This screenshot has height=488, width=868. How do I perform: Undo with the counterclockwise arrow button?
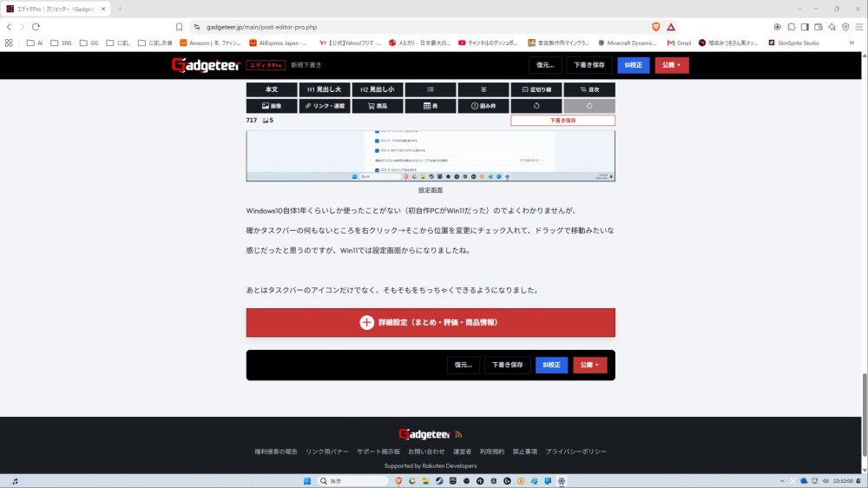tap(536, 106)
